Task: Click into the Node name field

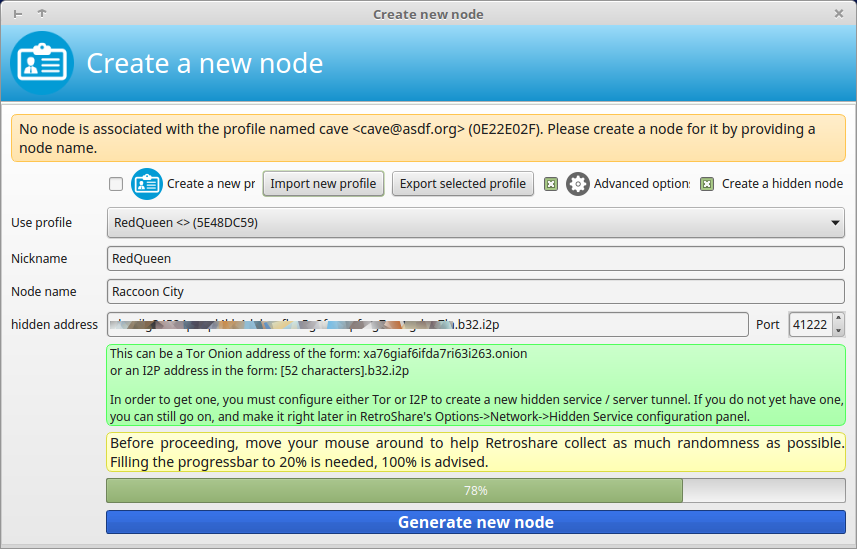Action: [x=476, y=291]
